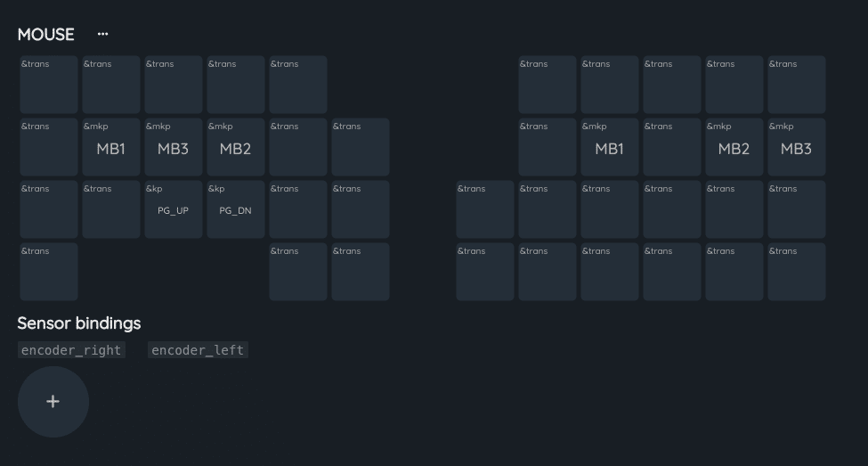Select the PG_DN key binding
This screenshot has height=466, width=868.
tap(236, 209)
